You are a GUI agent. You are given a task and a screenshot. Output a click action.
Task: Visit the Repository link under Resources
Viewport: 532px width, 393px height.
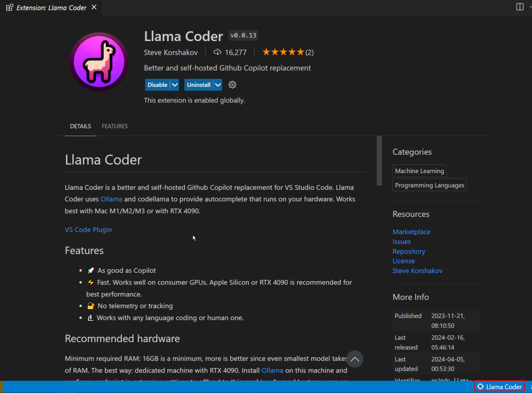409,251
